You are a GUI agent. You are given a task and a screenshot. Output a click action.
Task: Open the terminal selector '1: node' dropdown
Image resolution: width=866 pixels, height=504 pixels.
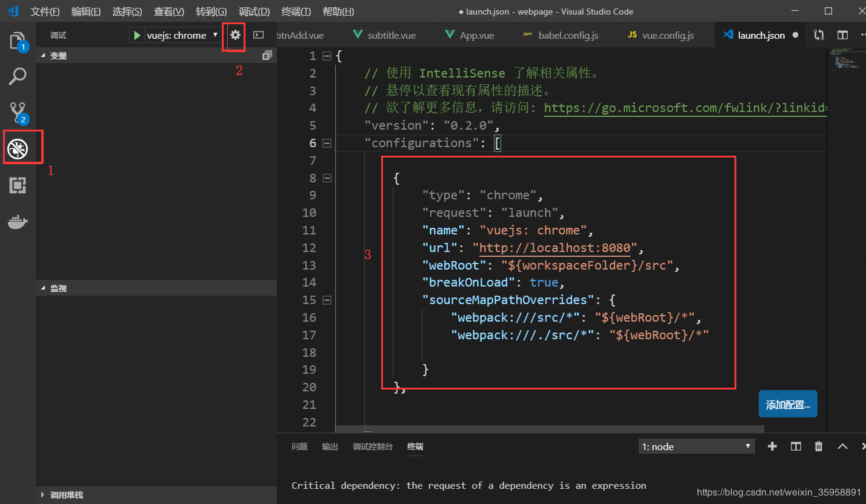coord(697,446)
